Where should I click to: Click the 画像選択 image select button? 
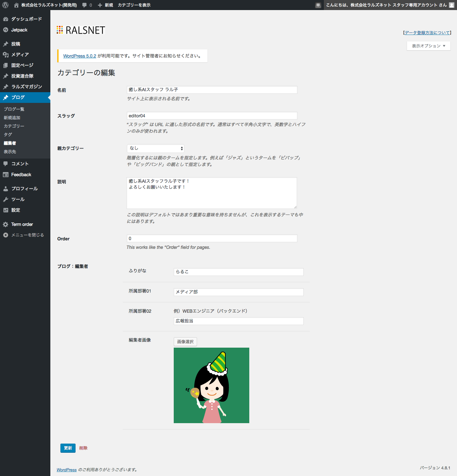coord(185,342)
